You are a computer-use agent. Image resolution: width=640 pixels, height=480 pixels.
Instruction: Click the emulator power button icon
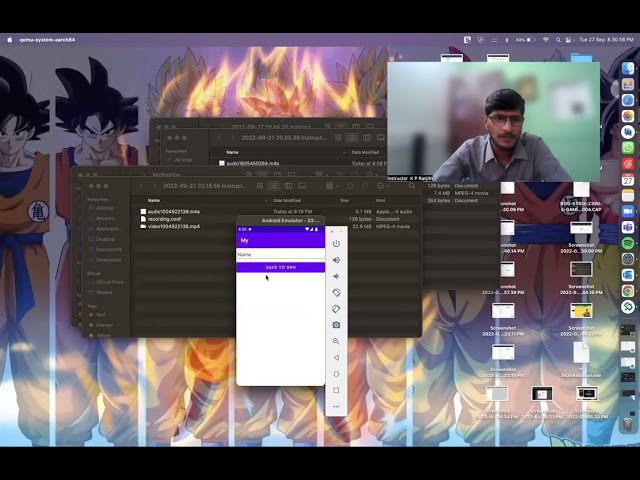[336, 244]
